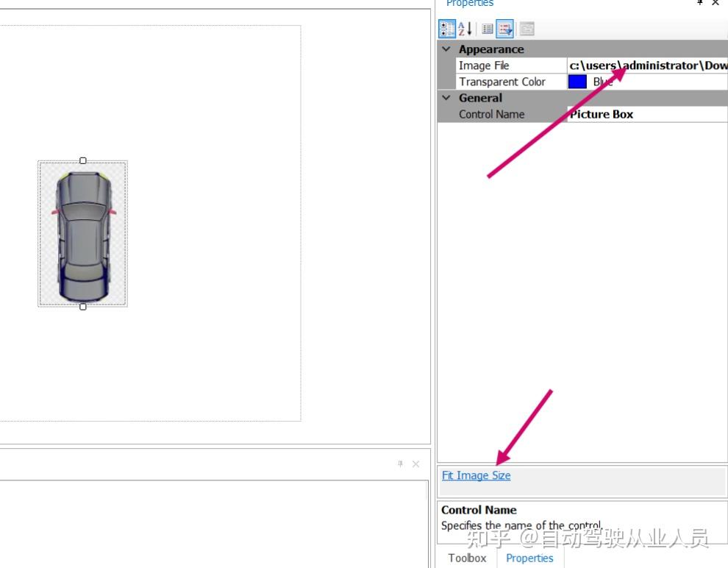Pin the Properties panel
Screen dimensions: 728x568
pos(699,2)
